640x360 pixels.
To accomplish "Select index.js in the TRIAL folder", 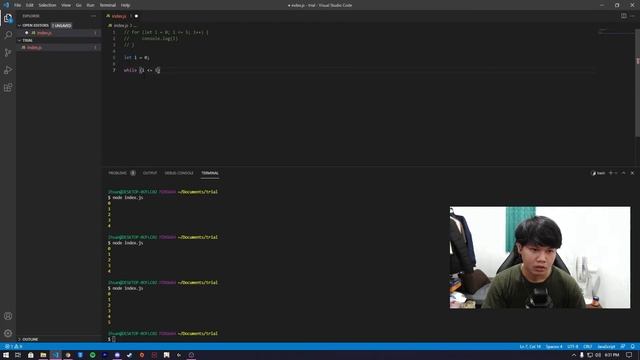I will pyautogui.click(x=58, y=48).
